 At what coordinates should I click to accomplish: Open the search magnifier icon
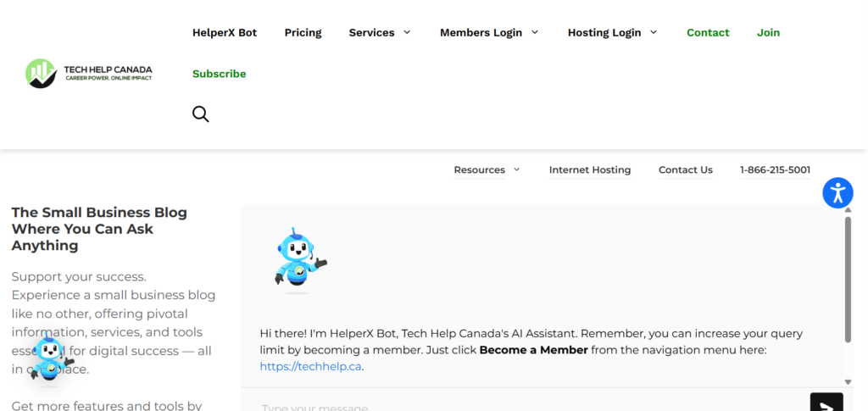coord(200,114)
